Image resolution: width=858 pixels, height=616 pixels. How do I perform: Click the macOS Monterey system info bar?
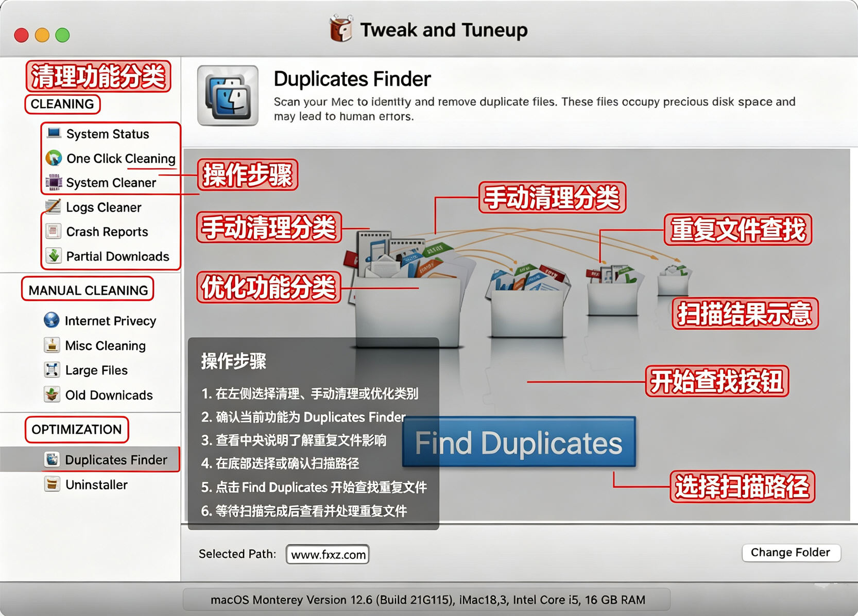tap(427, 600)
